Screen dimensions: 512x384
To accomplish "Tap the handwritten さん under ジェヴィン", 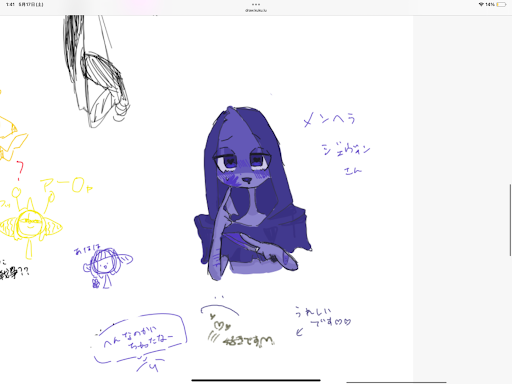I will (353, 171).
